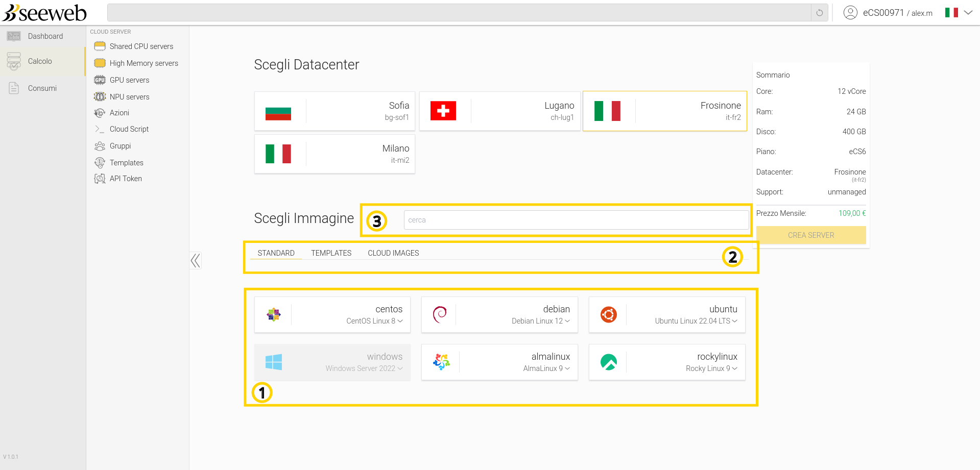This screenshot has width=980, height=470.
Task: Focus the cerca image search field
Action: [x=576, y=220]
